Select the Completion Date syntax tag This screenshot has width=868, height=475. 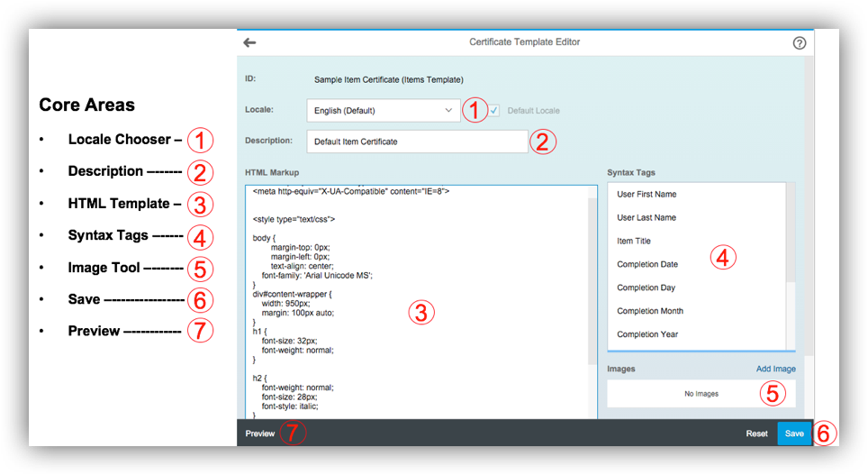[647, 264]
